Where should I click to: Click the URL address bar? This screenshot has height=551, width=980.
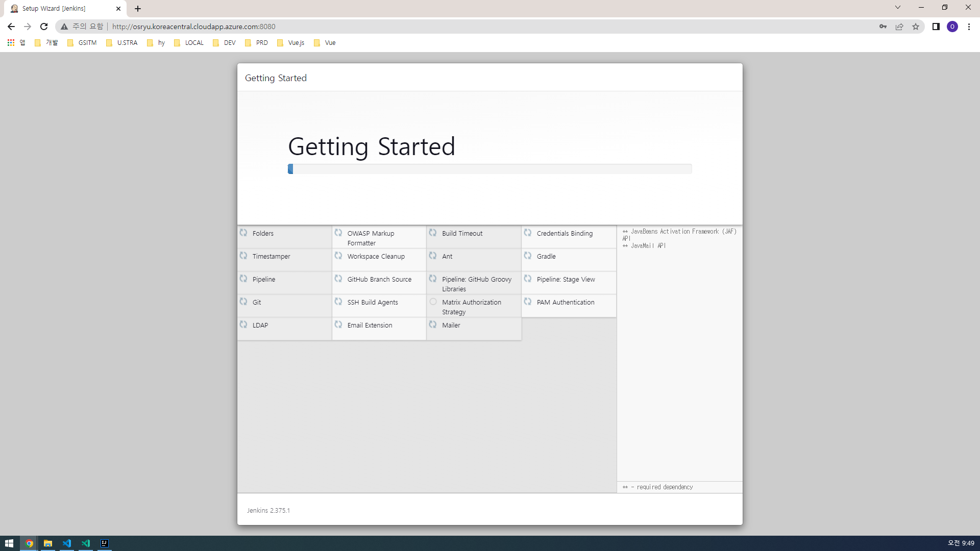(459, 27)
